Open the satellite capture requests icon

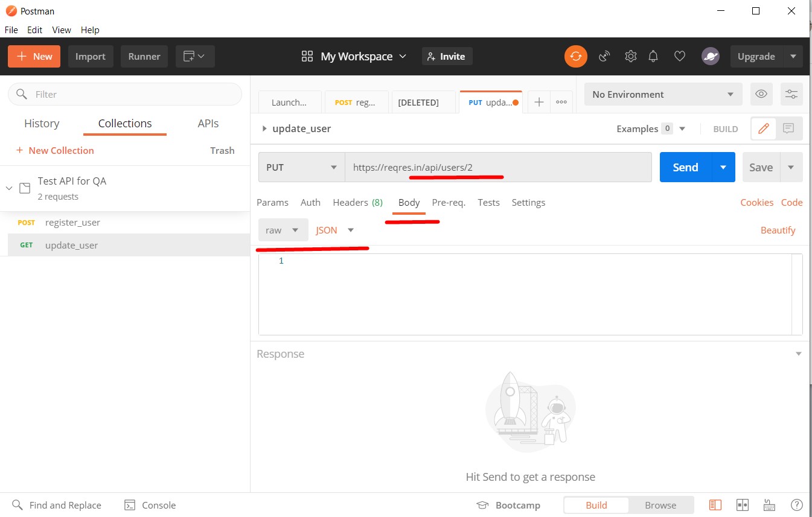[x=604, y=56]
